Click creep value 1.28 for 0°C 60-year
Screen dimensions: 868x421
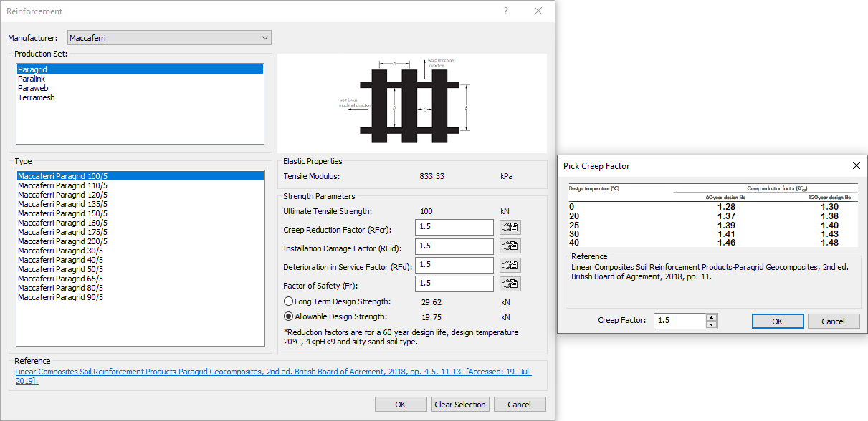[x=726, y=207]
